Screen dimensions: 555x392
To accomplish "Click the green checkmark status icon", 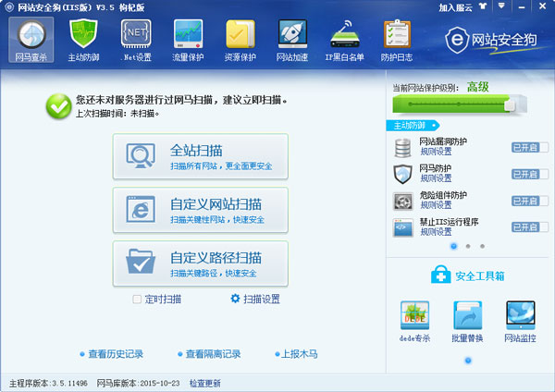I will (59, 106).
